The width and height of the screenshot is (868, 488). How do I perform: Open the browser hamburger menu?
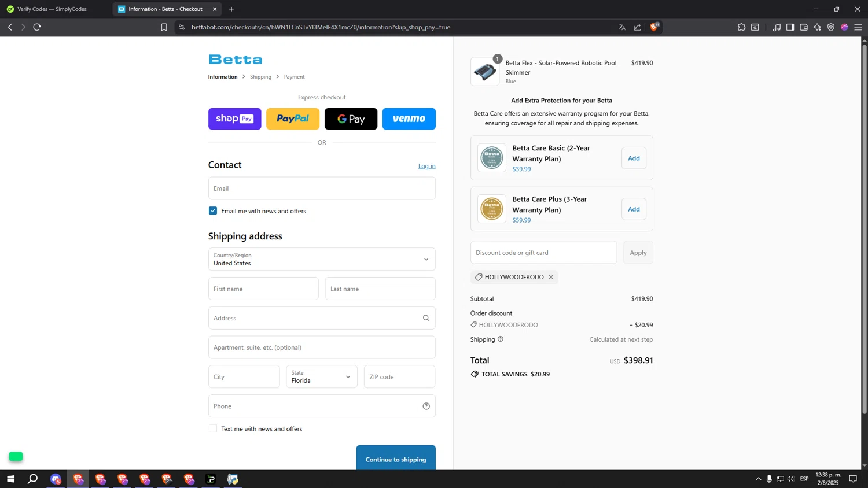[858, 27]
